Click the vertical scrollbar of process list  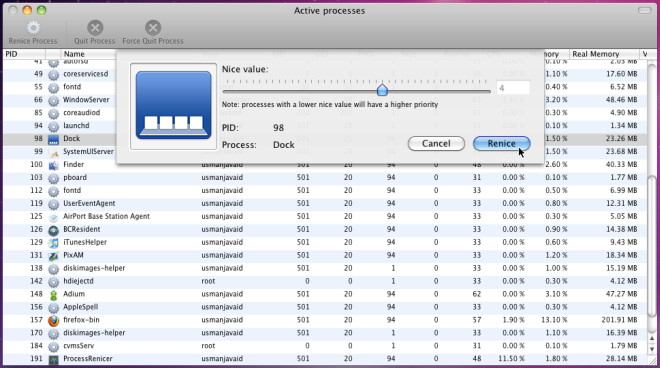click(651, 246)
